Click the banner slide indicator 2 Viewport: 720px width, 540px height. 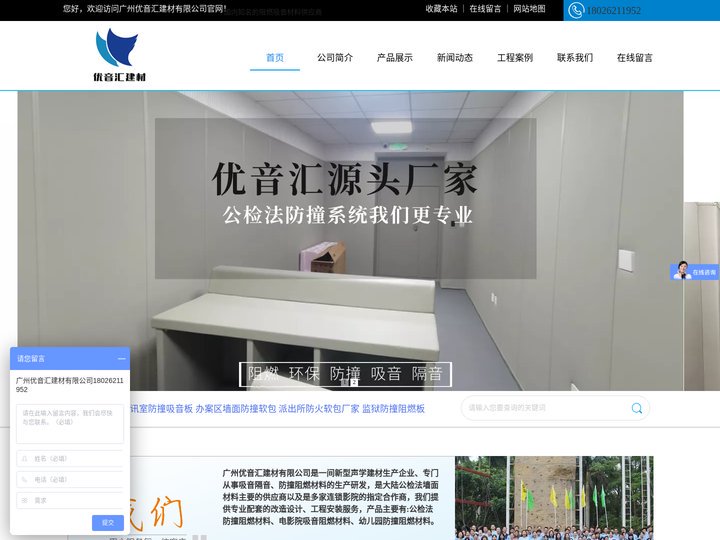pos(354,382)
